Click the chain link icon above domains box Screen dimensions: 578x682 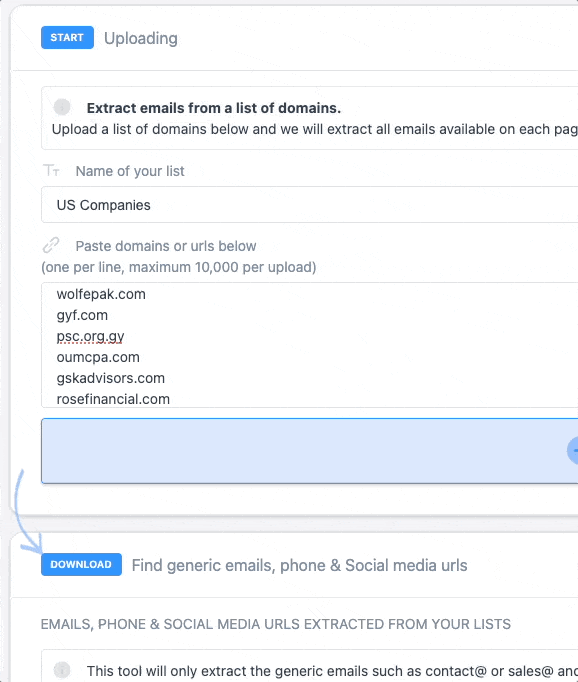click(x=51, y=245)
